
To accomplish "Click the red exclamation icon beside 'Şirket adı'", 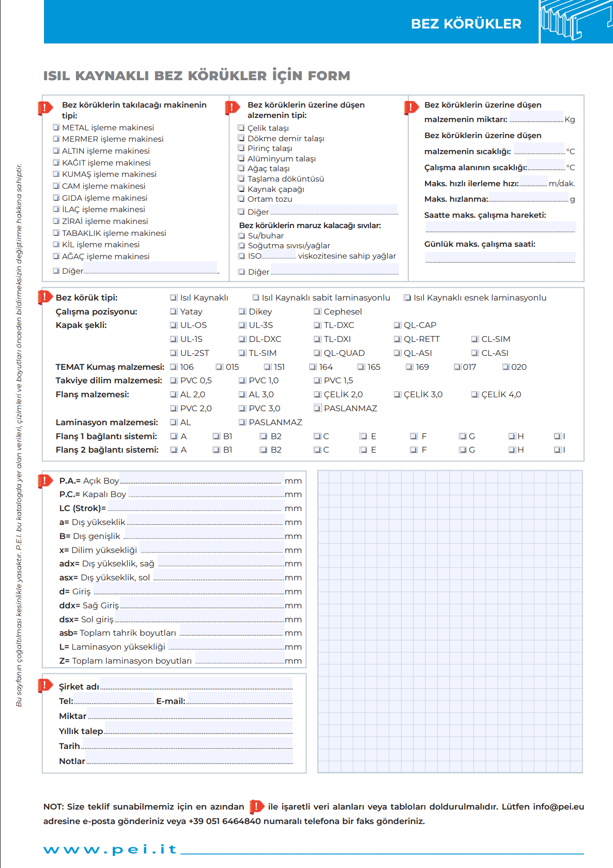I will [45, 686].
